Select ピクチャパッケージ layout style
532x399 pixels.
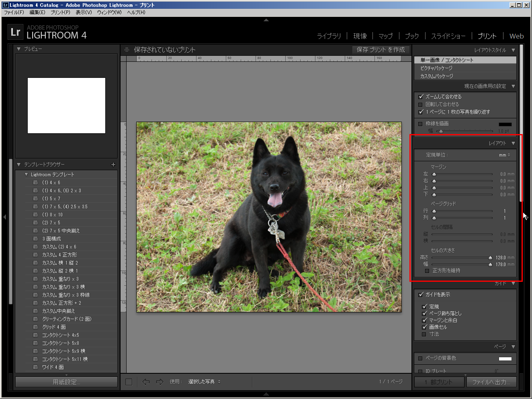pos(436,68)
